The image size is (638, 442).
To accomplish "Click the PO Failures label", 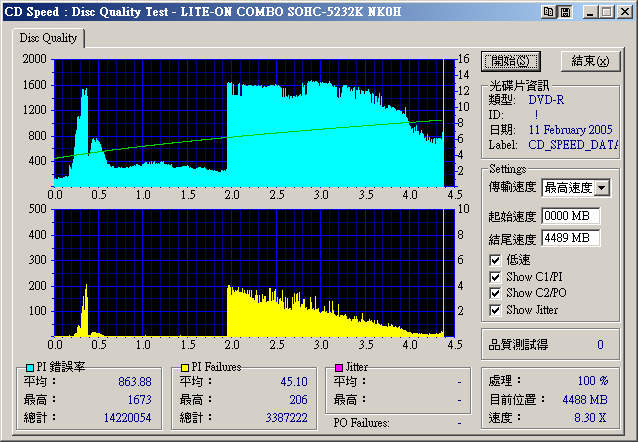I will pyautogui.click(x=361, y=423).
